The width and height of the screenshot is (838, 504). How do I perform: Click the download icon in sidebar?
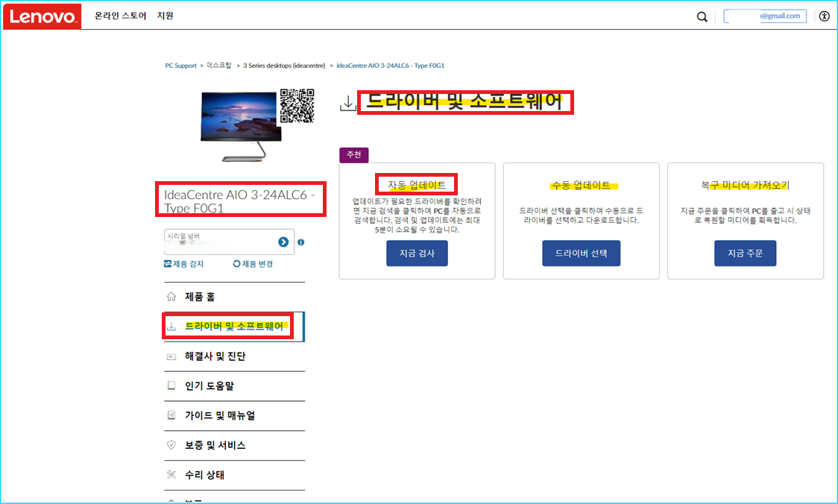[171, 326]
